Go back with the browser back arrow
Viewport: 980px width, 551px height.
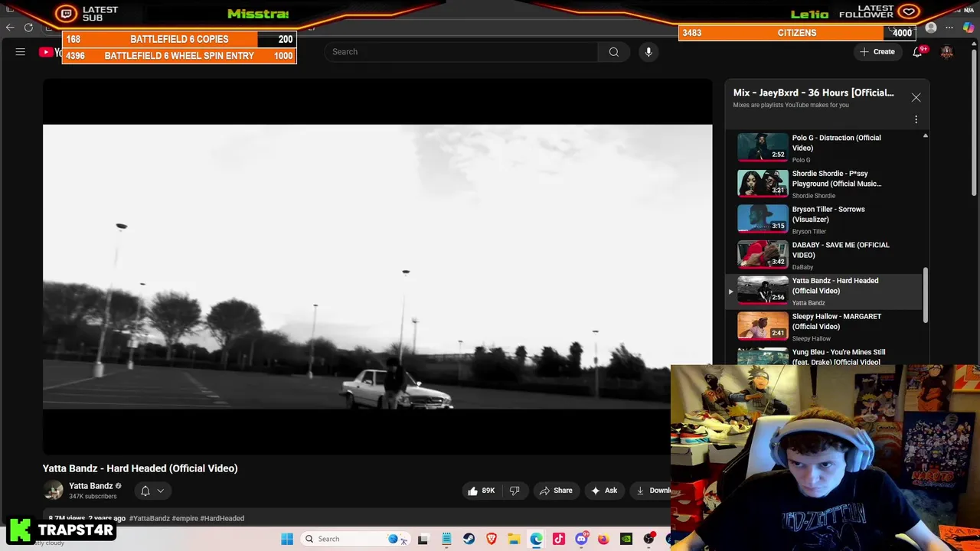point(10,28)
